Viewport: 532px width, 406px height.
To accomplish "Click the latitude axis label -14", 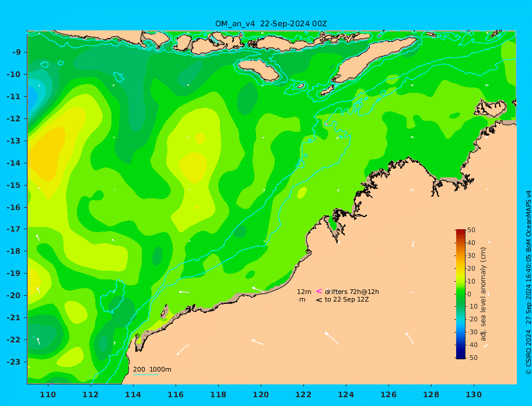I will pyautogui.click(x=13, y=163).
